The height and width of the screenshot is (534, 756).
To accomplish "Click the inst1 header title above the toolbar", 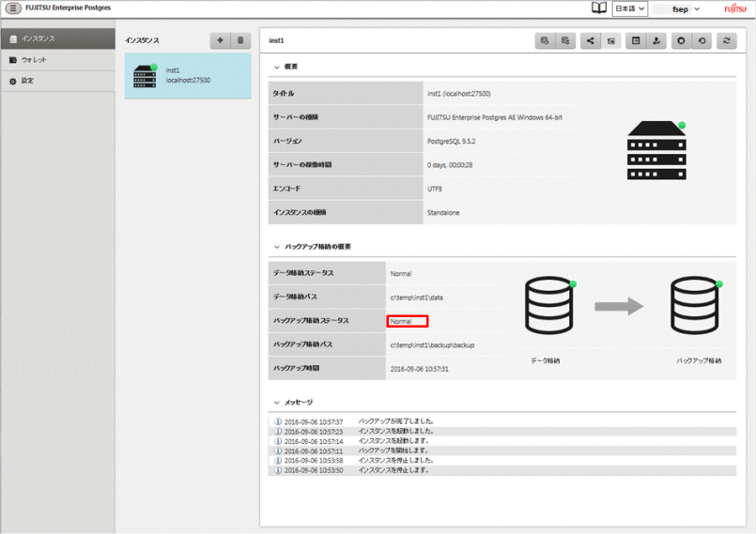I will 276,40.
